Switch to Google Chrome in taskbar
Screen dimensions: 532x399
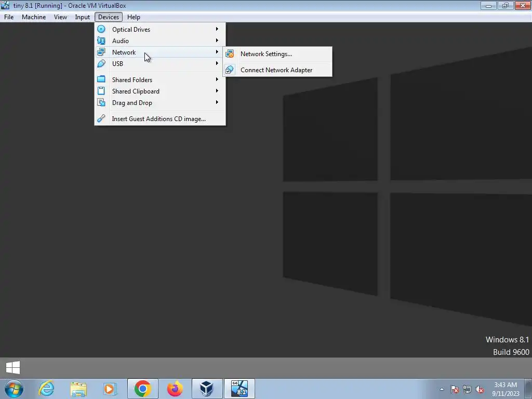(142, 389)
